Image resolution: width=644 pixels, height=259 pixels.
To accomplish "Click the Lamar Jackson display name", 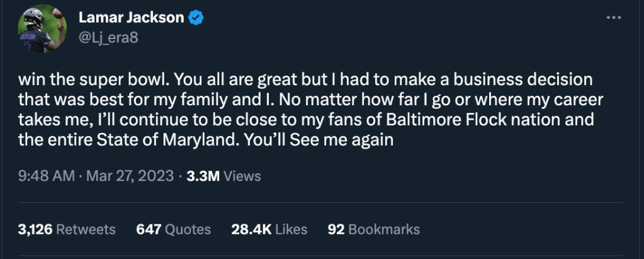I will point(132,19).
